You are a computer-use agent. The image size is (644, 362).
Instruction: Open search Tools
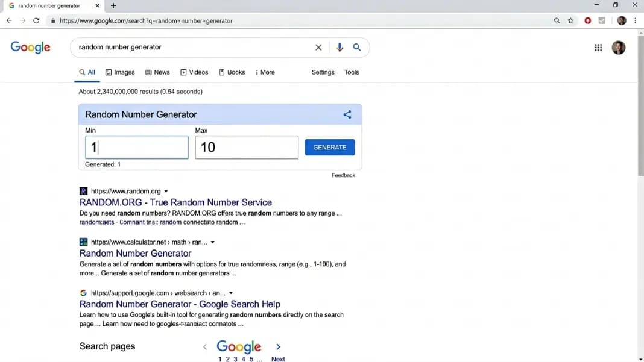[352, 72]
